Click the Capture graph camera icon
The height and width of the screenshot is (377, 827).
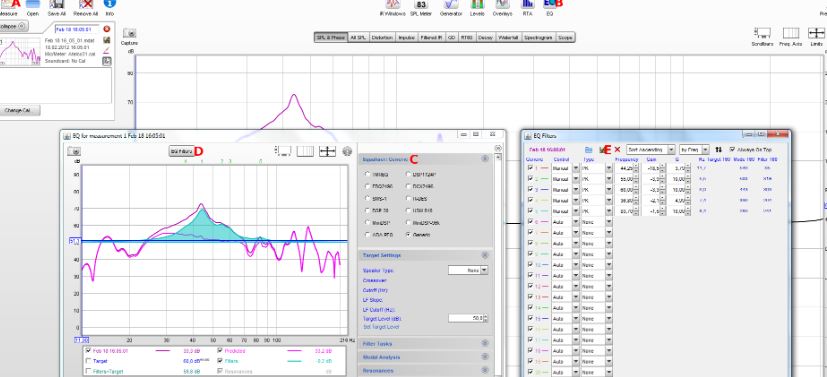pos(129,33)
